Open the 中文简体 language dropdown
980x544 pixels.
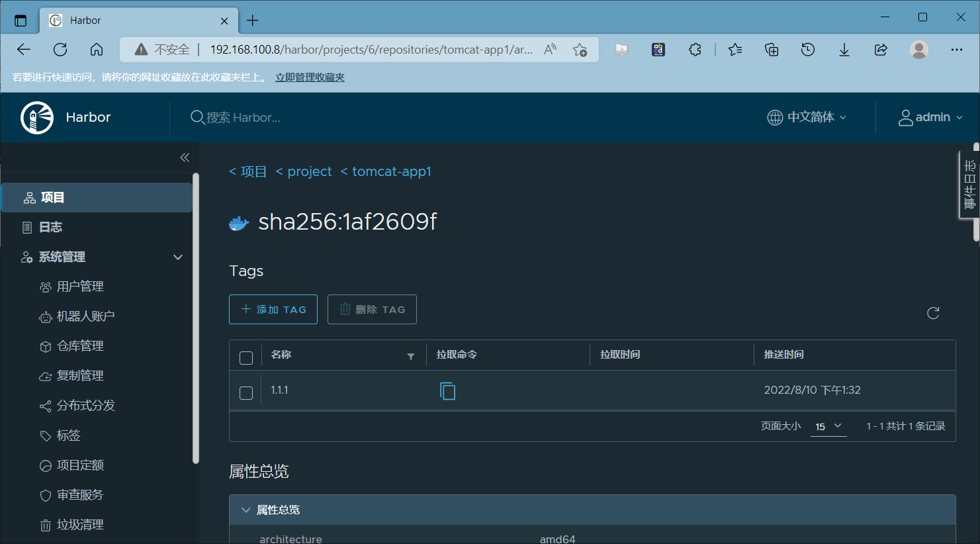807,117
